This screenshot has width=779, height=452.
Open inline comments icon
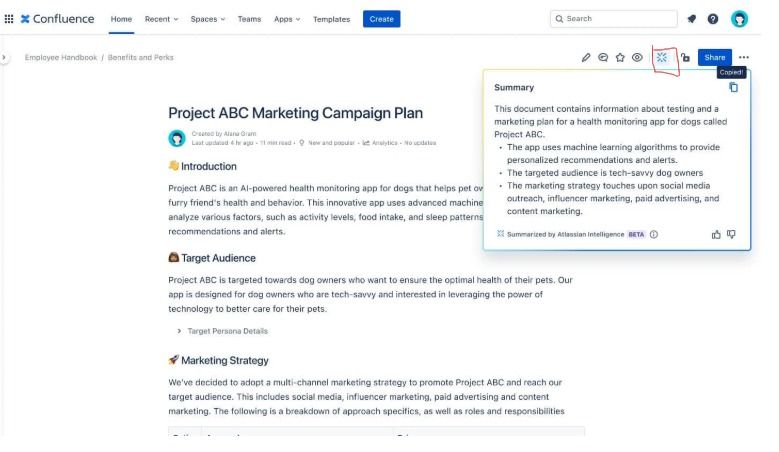[x=603, y=58]
